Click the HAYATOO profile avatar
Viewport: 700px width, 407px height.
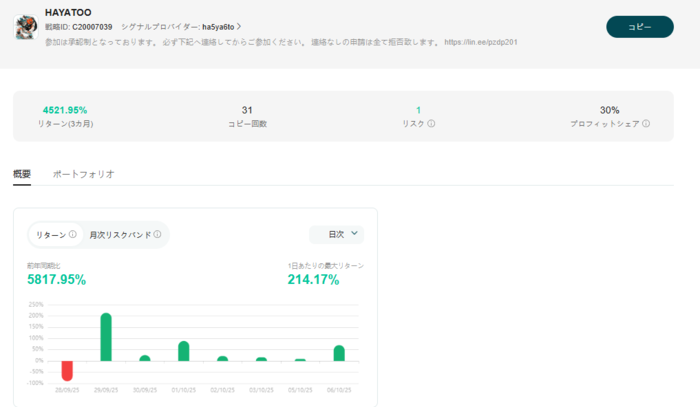pyautogui.click(x=26, y=27)
